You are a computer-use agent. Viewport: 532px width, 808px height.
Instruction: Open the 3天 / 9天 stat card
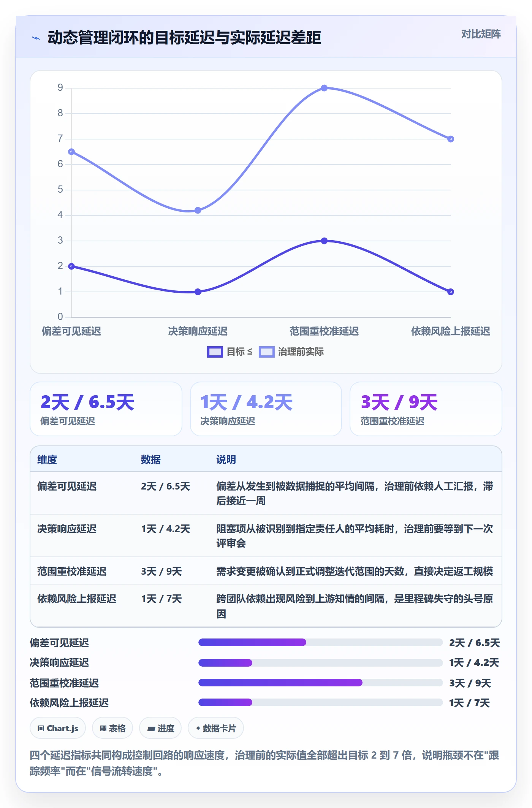[x=426, y=409]
